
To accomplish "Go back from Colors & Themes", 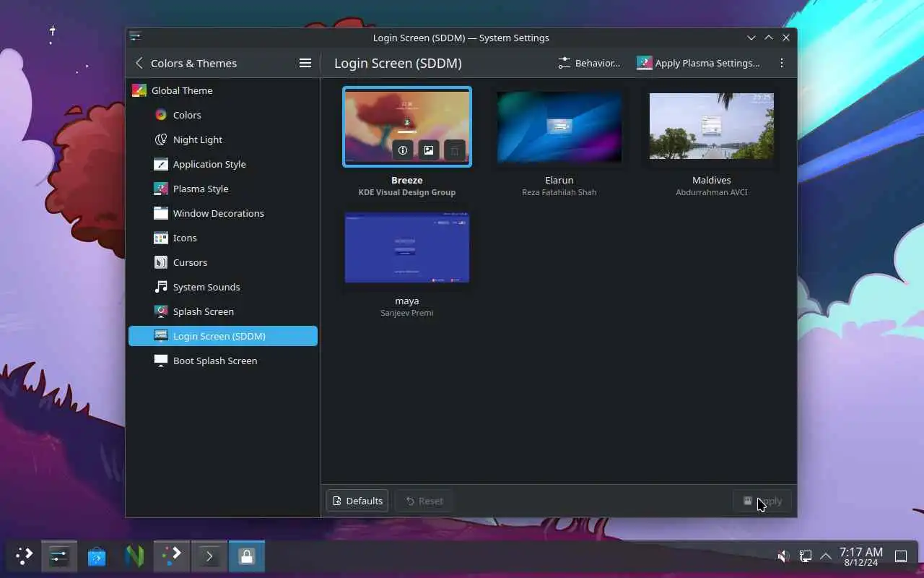I will (139, 63).
